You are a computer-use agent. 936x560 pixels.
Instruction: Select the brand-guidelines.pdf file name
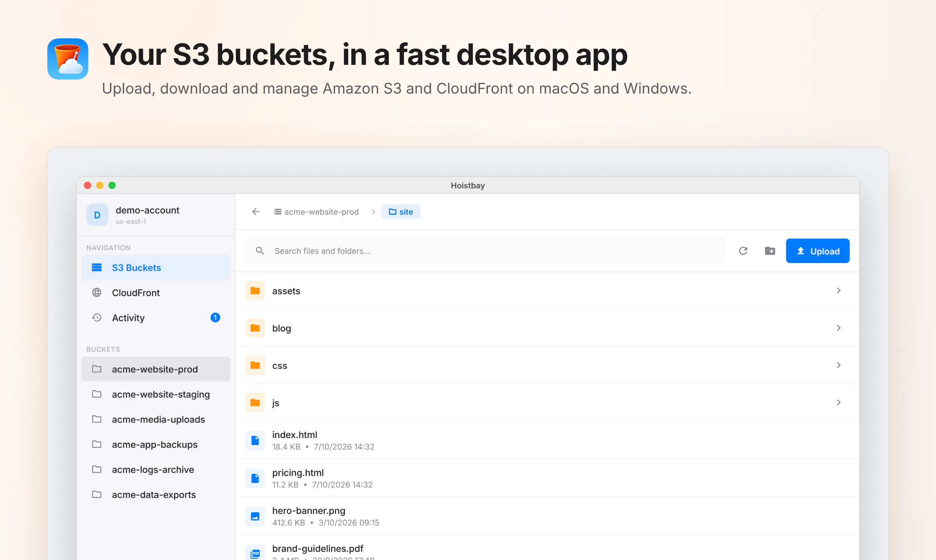(317, 549)
